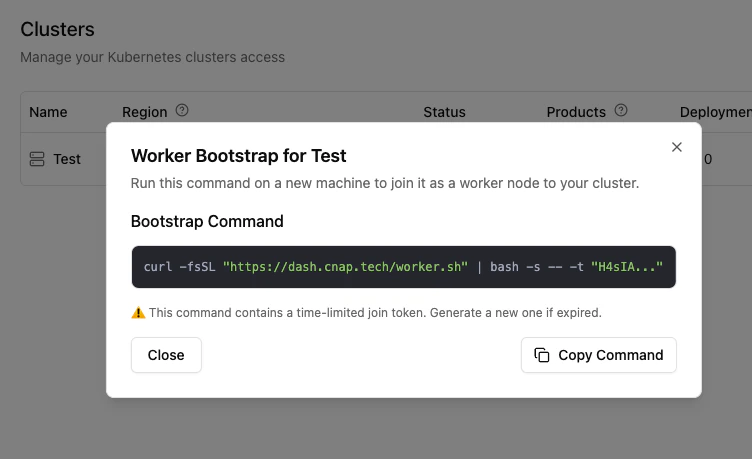Viewport: 752px width, 459px height.
Task: Click the Region help question-mark icon
Action: (182, 110)
